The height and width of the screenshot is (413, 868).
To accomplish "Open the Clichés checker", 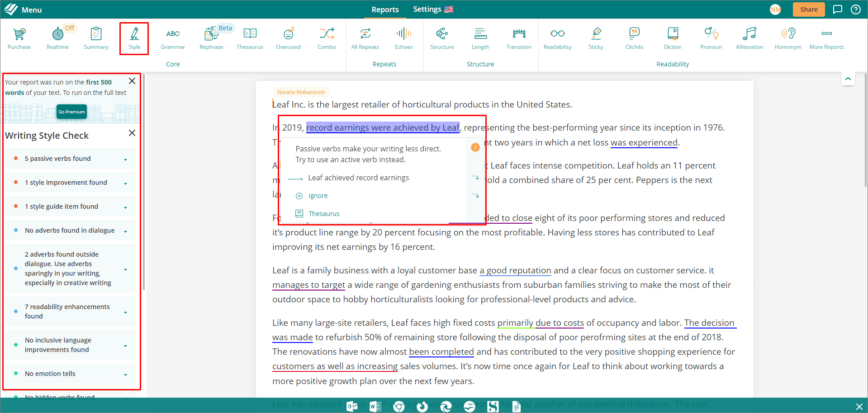I will (x=634, y=38).
